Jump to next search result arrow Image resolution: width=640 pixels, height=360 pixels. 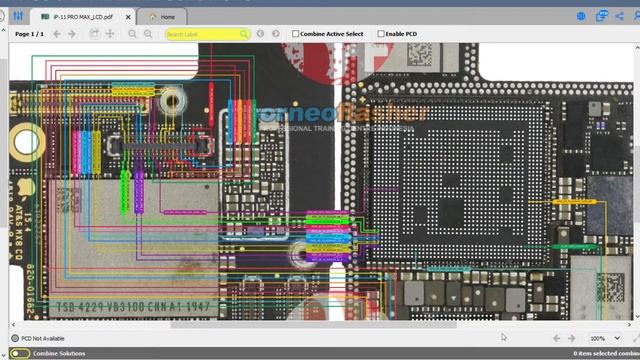coord(276,34)
